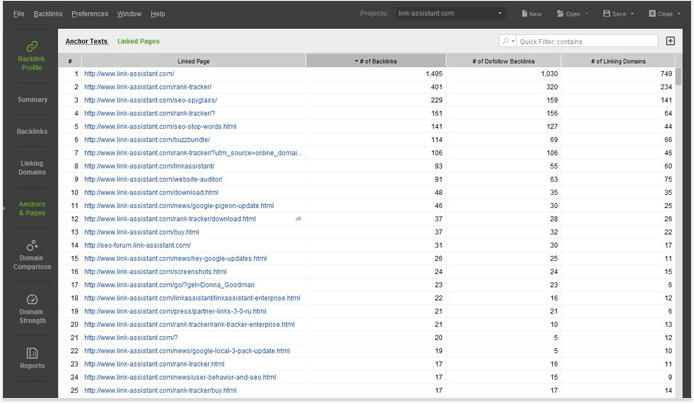Click the Save button
The width and height of the screenshot is (694, 403).
614,14
